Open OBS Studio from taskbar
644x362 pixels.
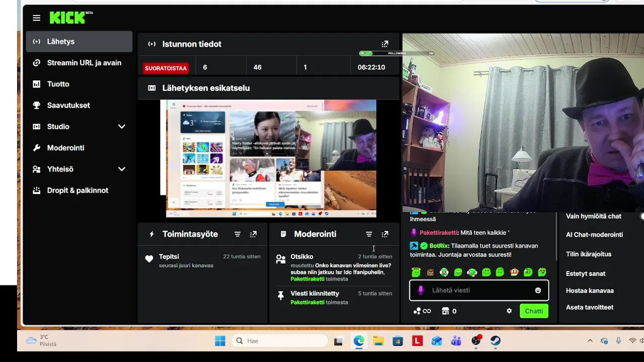[x=476, y=341]
